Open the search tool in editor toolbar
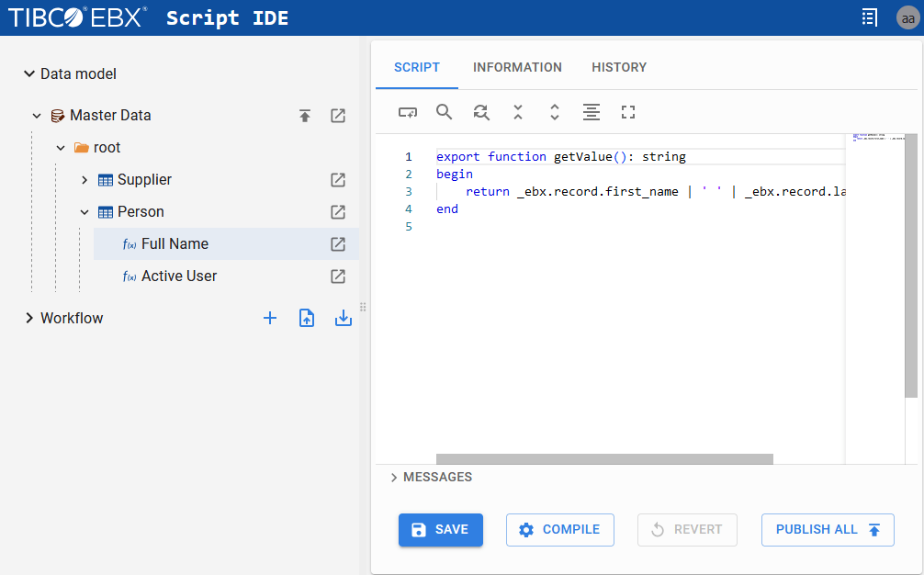Image resolution: width=924 pixels, height=575 pixels. coord(444,112)
